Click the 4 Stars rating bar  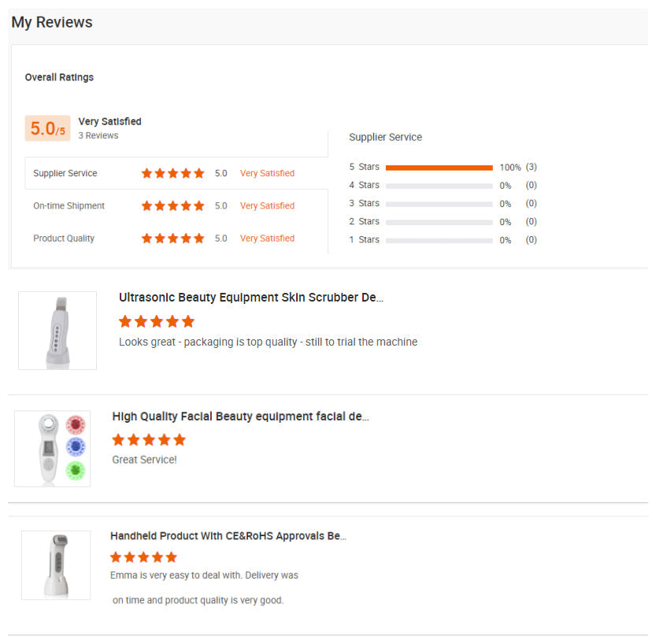[439, 186]
